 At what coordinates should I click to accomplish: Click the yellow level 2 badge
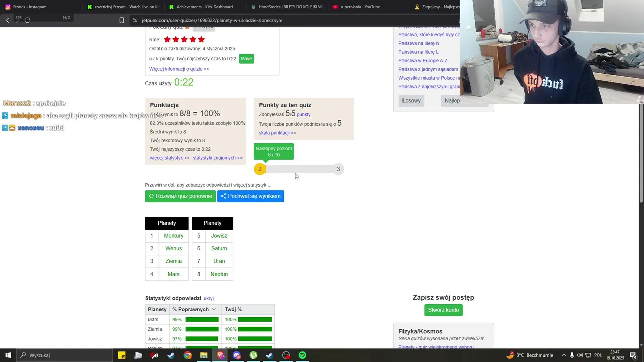260,169
